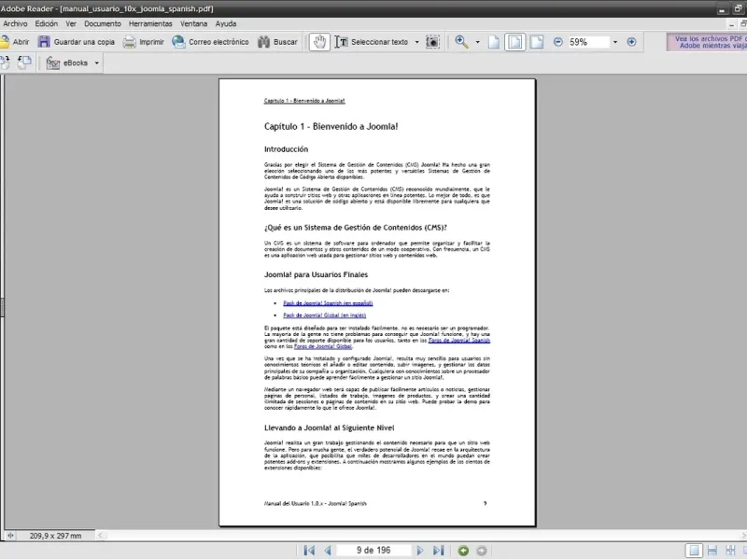Image resolution: width=747 pixels, height=560 pixels.
Task: Select the Hand tool
Action: (x=319, y=42)
